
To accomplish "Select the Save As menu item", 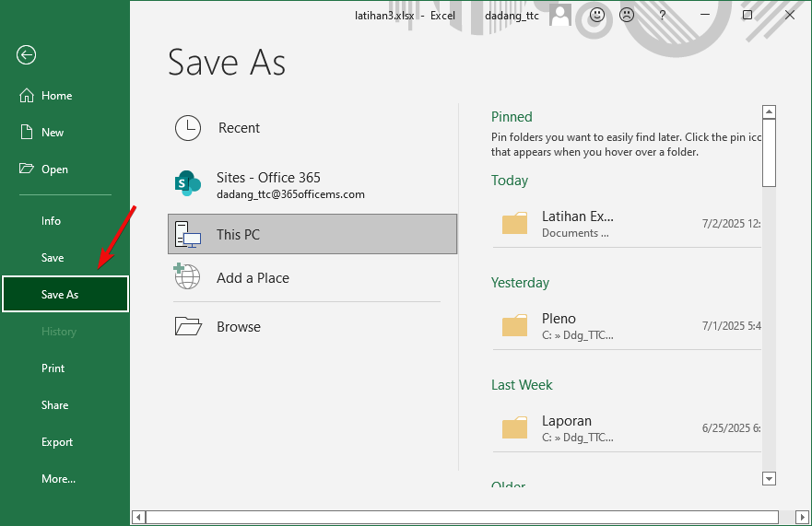I will coord(65,294).
